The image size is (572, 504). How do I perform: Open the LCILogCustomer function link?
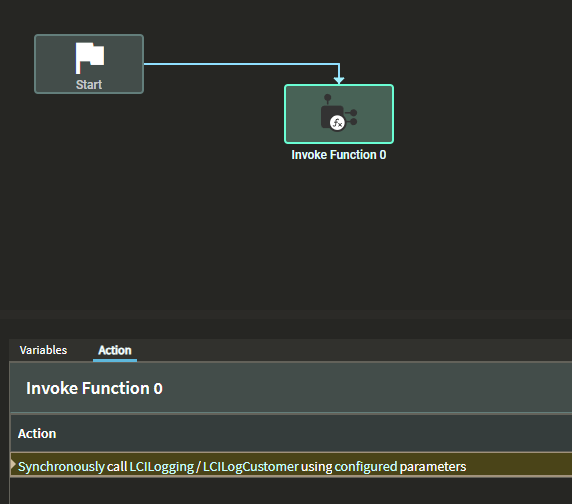(251, 466)
